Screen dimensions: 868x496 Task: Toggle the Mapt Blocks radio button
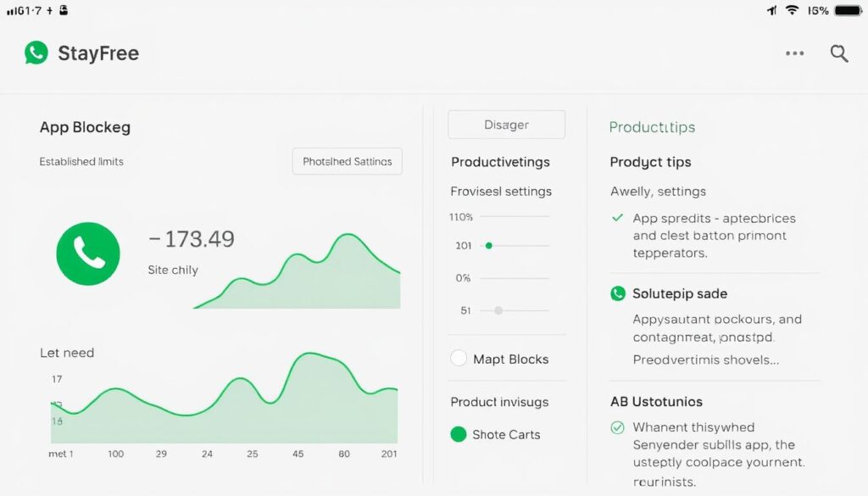tap(459, 359)
